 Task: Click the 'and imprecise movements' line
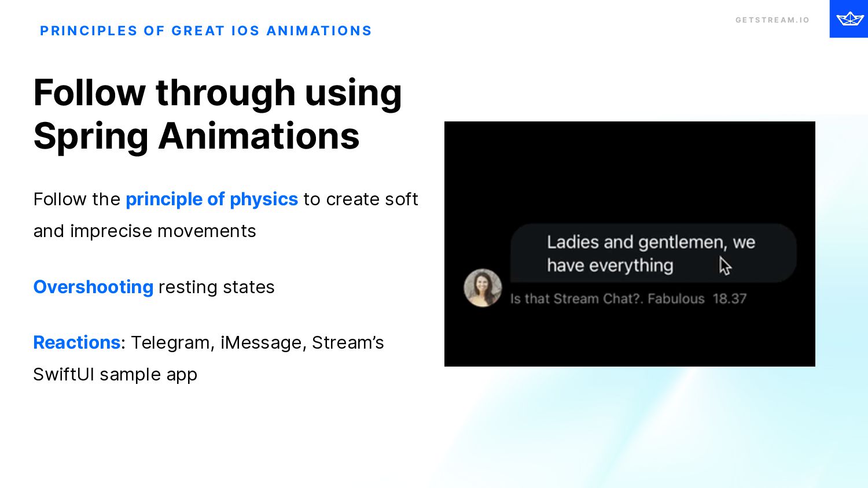click(145, 231)
